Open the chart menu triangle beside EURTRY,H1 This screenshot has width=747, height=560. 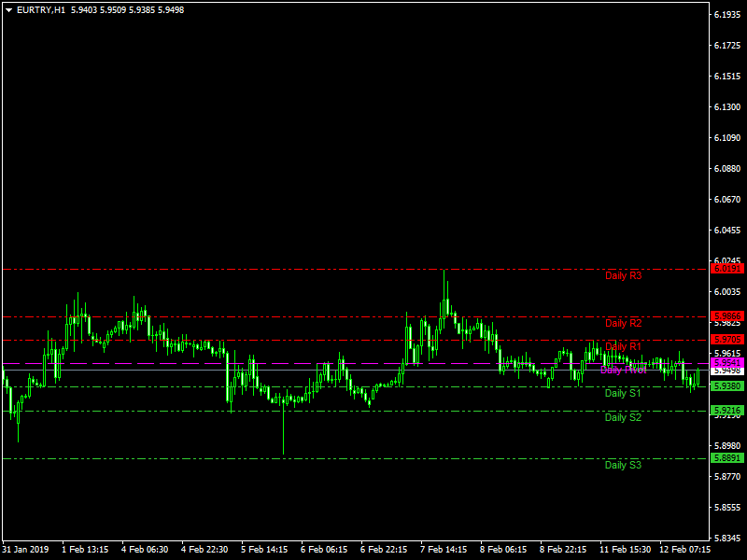pyautogui.click(x=8, y=10)
